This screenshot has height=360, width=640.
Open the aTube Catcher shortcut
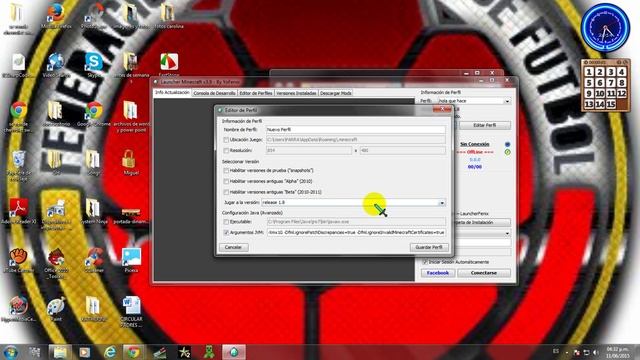click(x=18, y=260)
